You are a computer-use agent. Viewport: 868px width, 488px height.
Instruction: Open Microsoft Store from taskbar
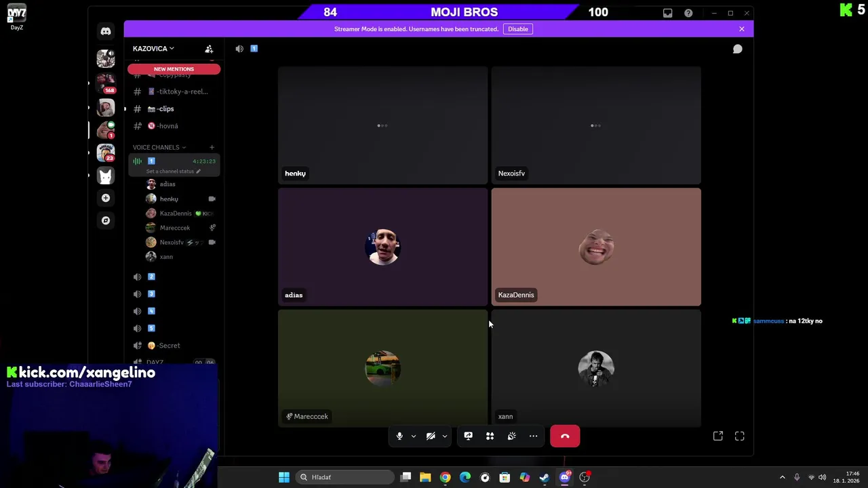(505, 477)
